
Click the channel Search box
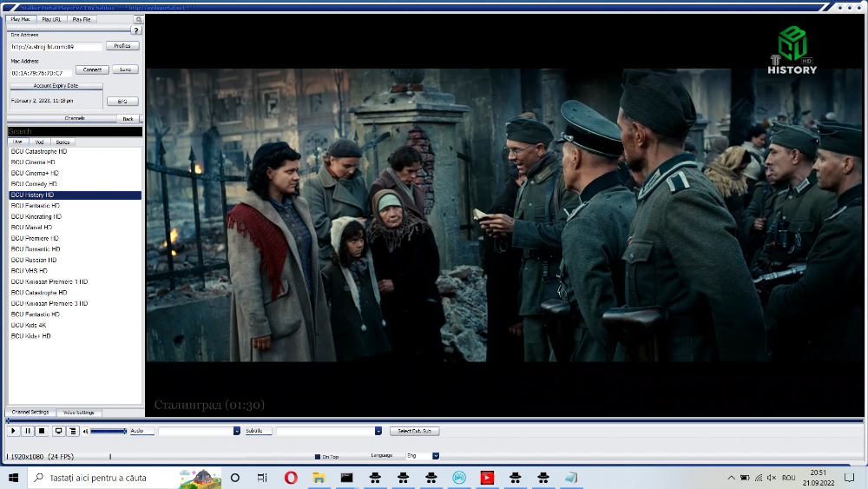pos(75,131)
